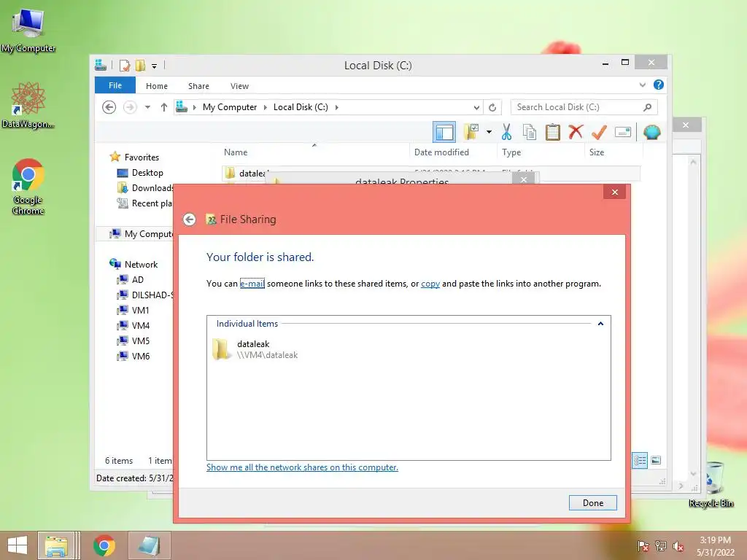Click My Computer in address breadcrumb
This screenshot has width=747, height=560.
click(x=230, y=107)
